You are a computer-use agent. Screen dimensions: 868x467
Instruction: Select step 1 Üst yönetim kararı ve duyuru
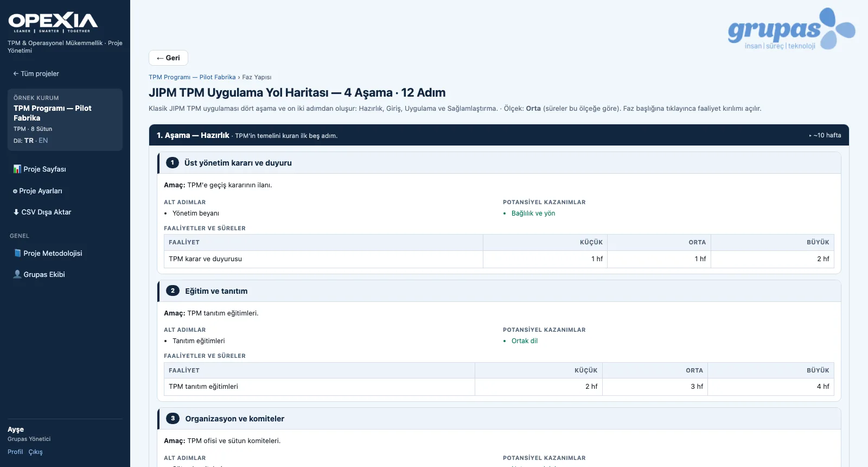499,163
